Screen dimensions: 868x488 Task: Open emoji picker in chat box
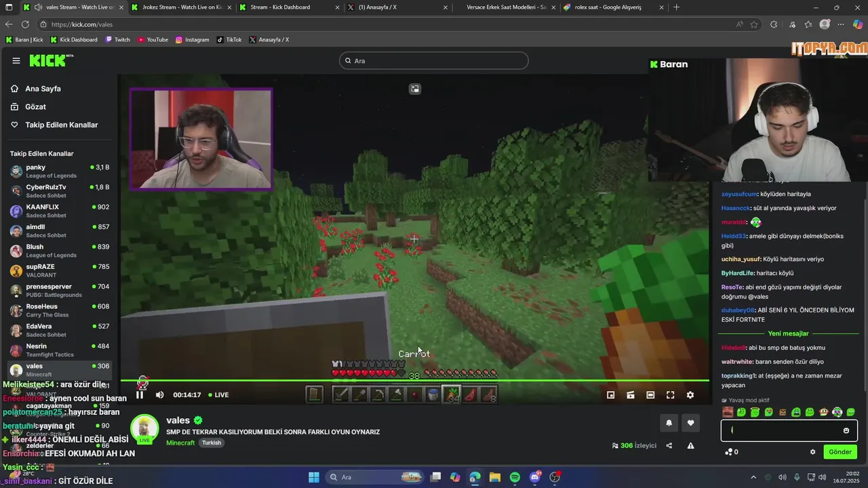846,430
